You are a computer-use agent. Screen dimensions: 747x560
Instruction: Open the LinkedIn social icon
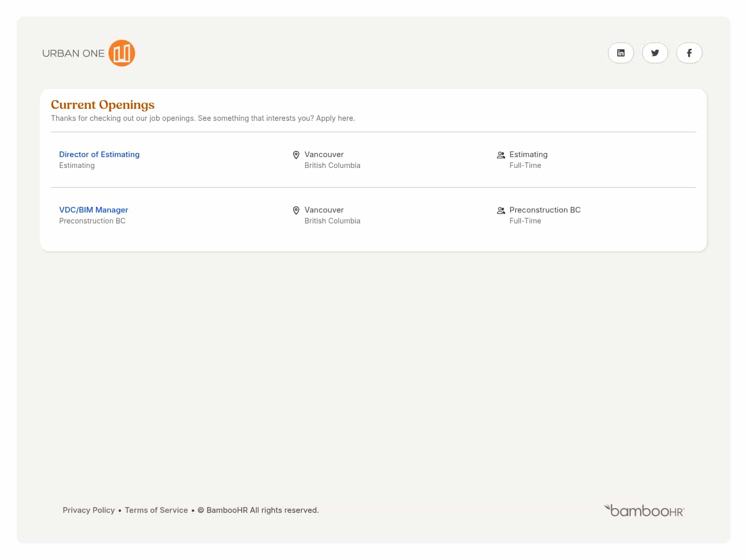621,53
